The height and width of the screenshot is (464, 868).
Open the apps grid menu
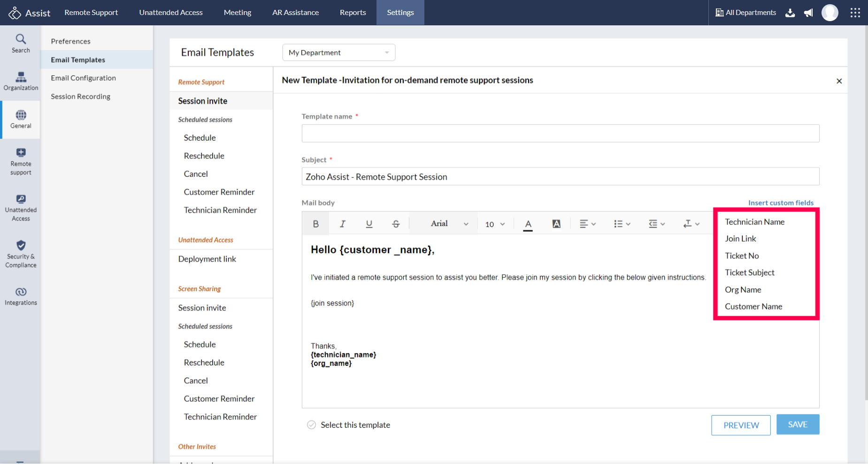(855, 13)
